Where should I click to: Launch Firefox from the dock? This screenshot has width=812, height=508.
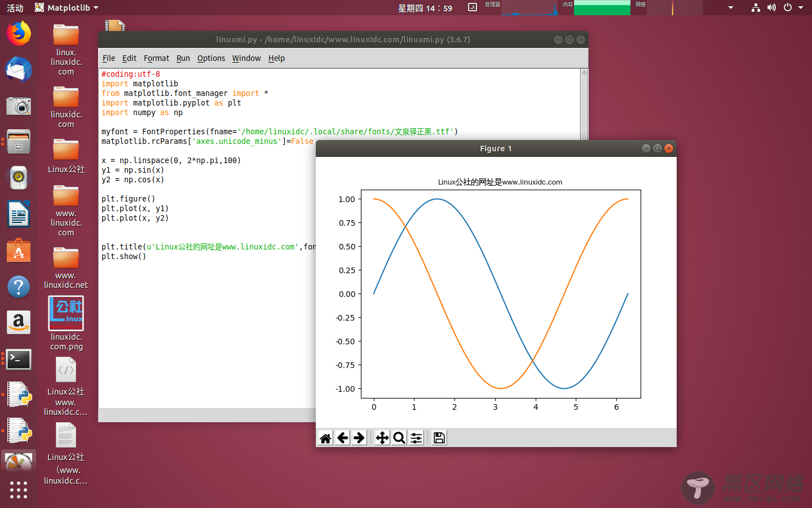[x=19, y=34]
